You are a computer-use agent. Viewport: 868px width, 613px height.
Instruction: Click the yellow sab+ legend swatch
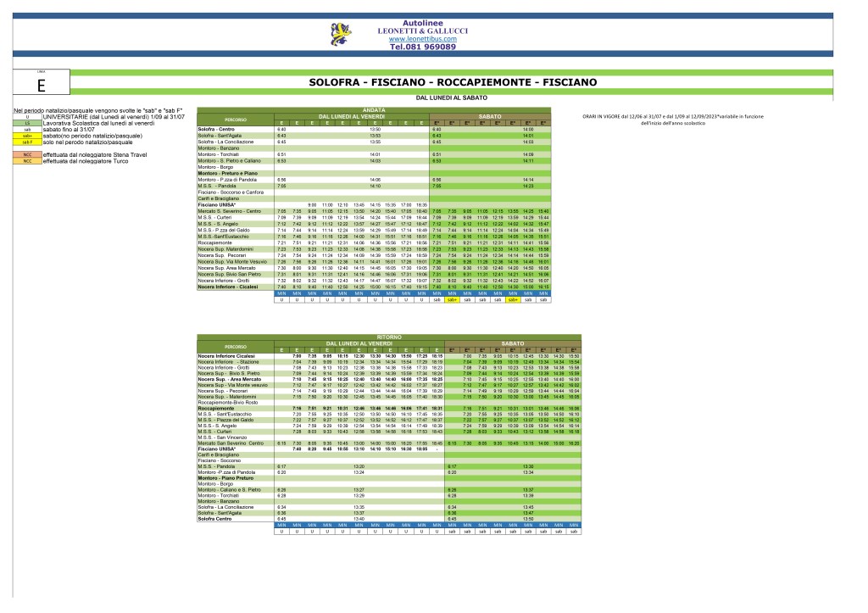point(27,136)
